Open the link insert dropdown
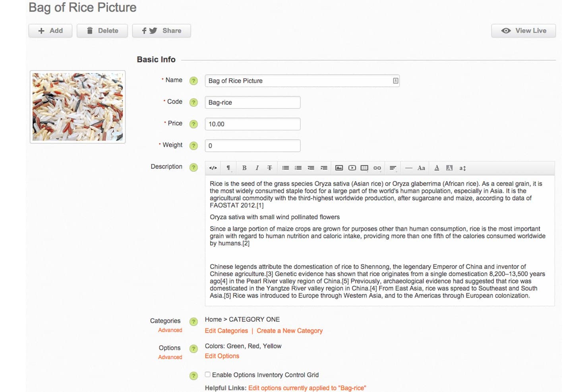This screenshot has height=392, width=588. 377,168
